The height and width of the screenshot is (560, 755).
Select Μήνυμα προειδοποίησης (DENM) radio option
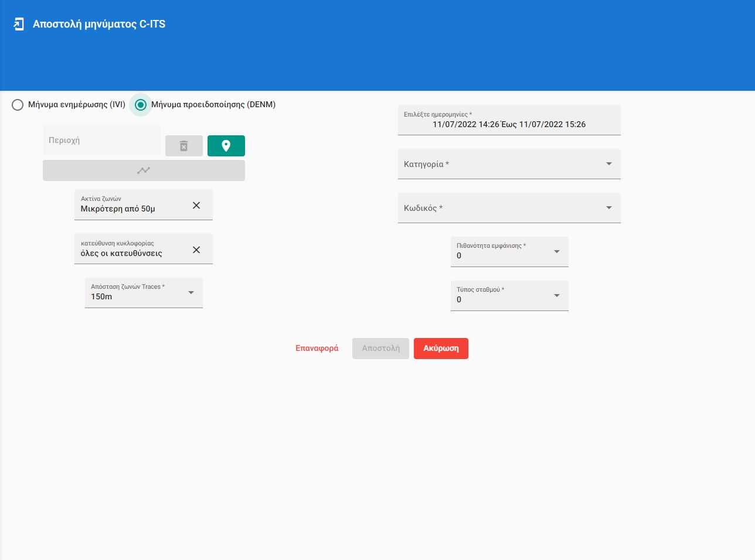[141, 105]
